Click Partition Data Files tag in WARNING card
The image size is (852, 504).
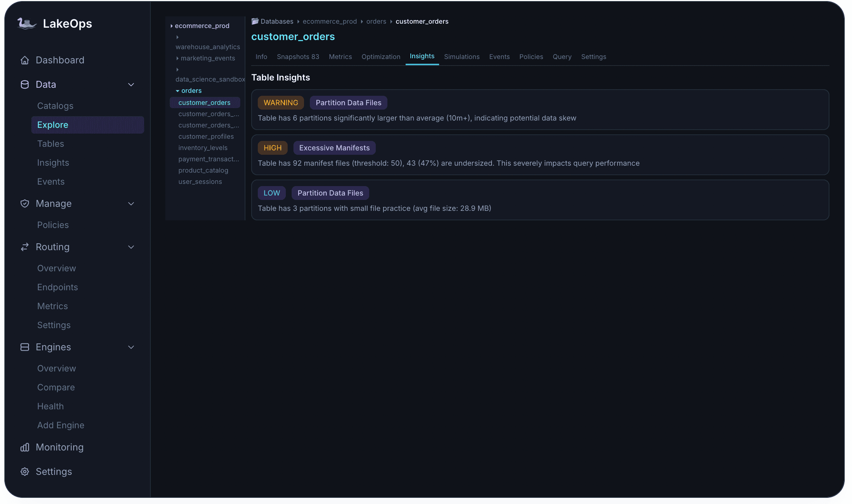[348, 103]
